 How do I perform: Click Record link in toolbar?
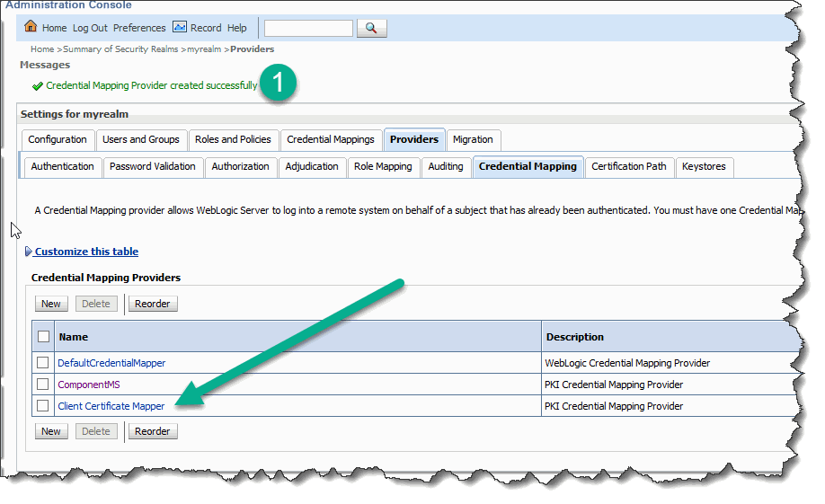click(x=206, y=28)
